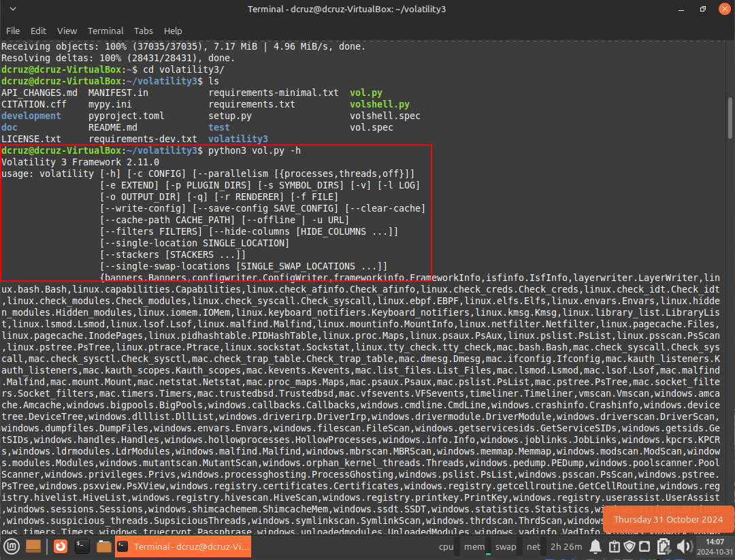The height and width of the screenshot is (560, 735).
Task: Click requirements-dev.txt in the listing
Action: [x=143, y=139]
